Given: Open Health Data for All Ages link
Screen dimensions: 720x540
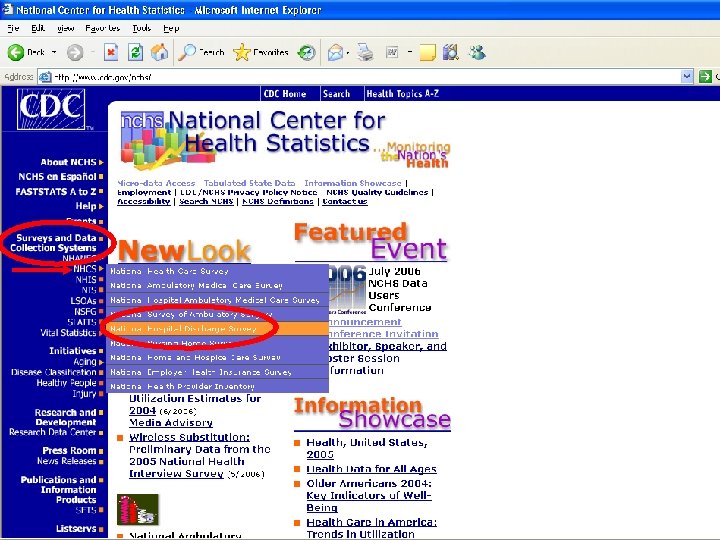Looking at the screenshot, I should (371, 469).
